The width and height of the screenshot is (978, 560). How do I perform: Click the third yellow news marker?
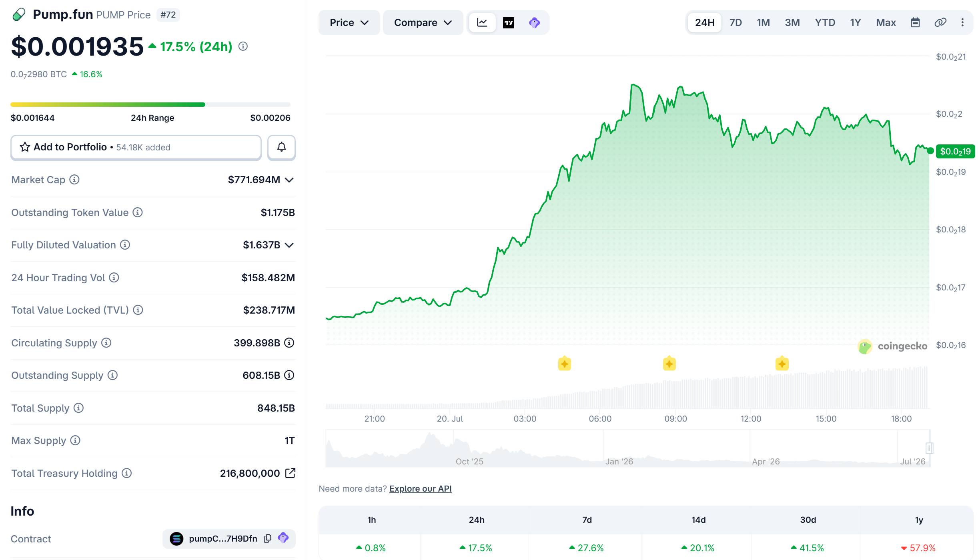click(782, 364)
